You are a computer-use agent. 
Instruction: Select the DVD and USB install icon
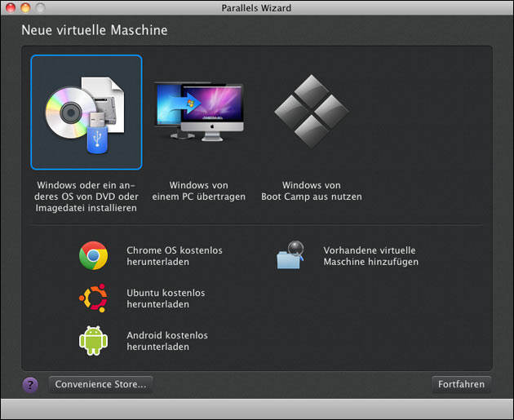pos(86,113)
